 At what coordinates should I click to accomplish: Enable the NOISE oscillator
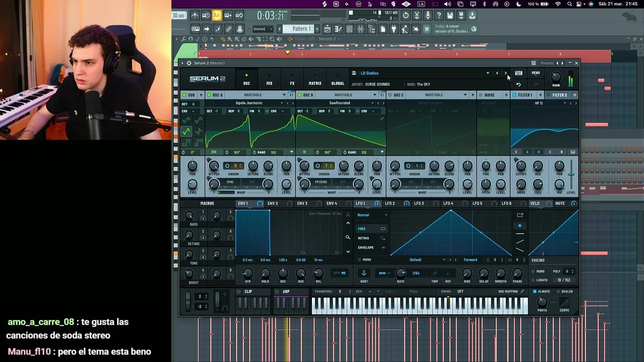480,95
